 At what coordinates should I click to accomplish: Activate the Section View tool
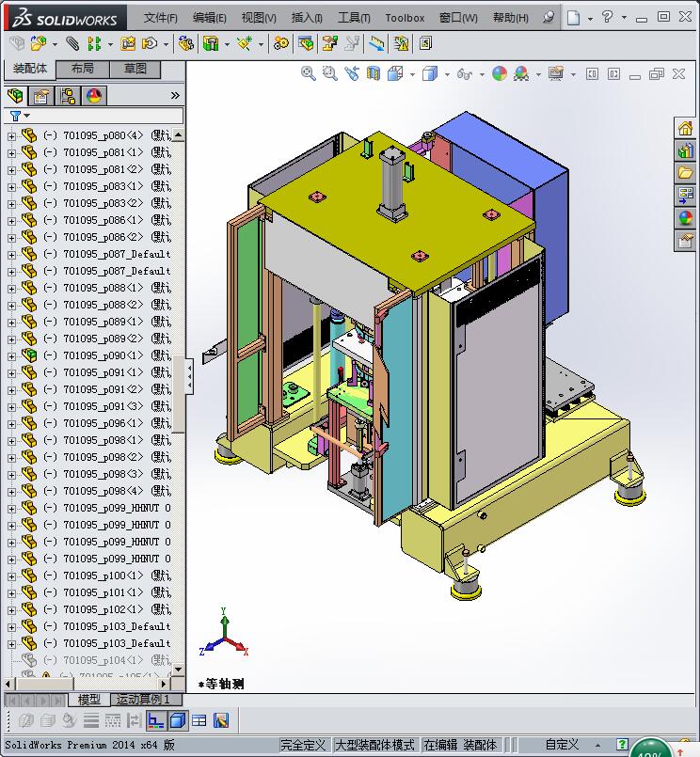pyautogui.click(x=374, y=74)
